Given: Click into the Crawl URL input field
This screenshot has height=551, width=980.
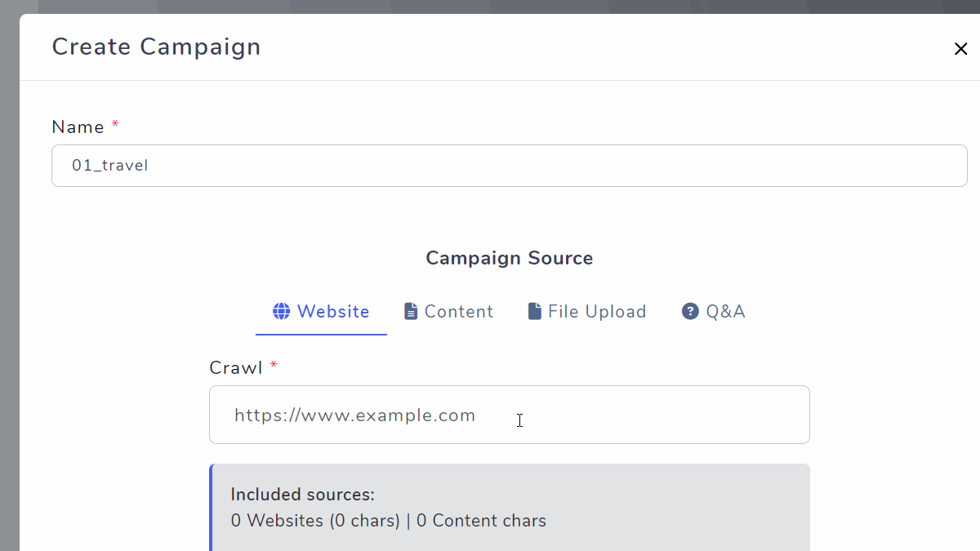Looking at the screenshot, I should coord(509,415).
